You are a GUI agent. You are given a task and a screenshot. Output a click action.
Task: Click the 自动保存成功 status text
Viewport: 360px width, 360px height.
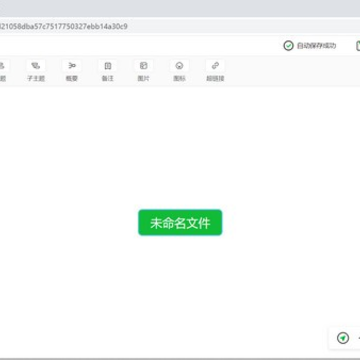[316, 46]
